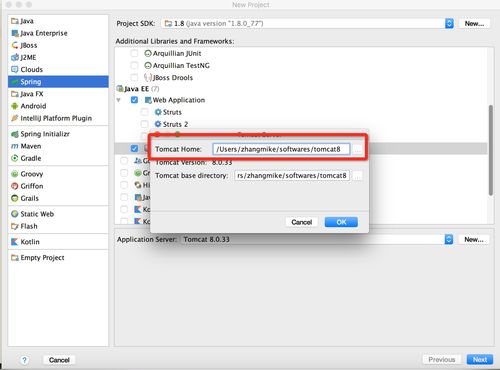Screen dimensions: 500x370
Task: Cancel the New Project wizard
Action: coord(59,360)
